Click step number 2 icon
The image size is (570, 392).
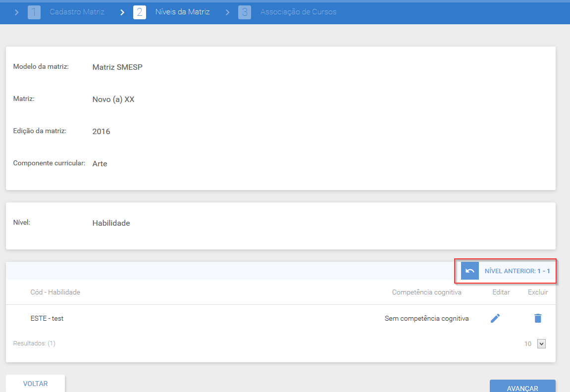click(140, 12)
